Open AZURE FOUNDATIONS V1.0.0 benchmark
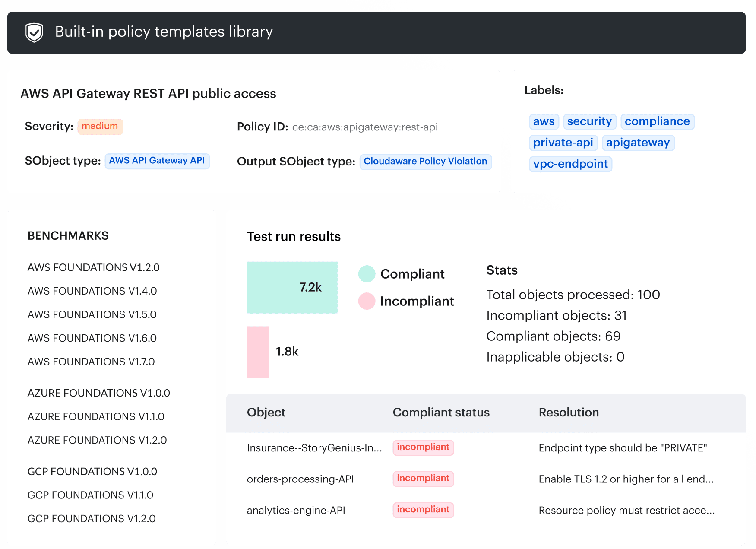This screenshot has height=549, width=756. coord(98,393)
